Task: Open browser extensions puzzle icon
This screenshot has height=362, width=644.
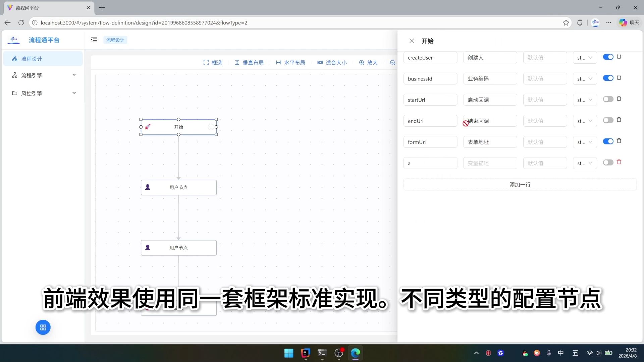Action: click(x=580, y=23)
